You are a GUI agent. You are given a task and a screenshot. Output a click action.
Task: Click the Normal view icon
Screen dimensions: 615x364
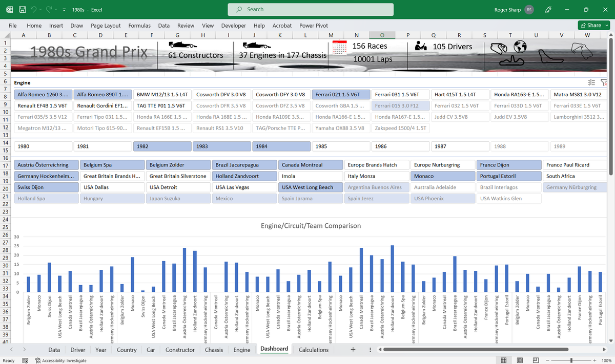pyautogui.click(x=504, y=359)
